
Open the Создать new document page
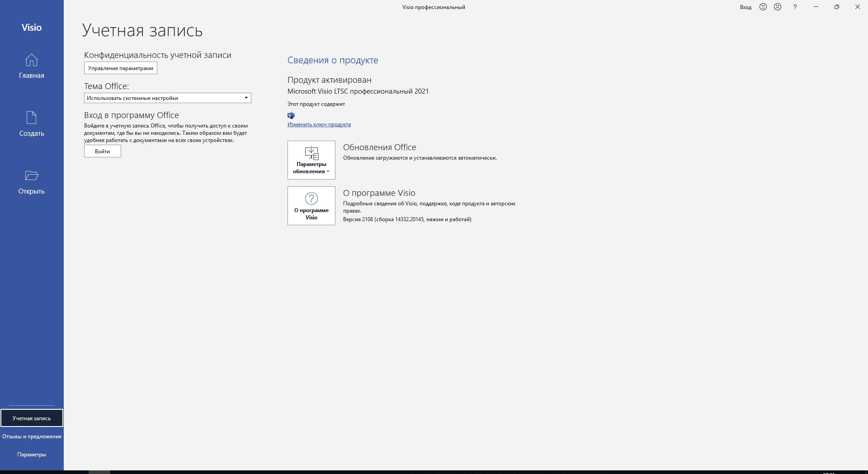click(x=32, y=124)
